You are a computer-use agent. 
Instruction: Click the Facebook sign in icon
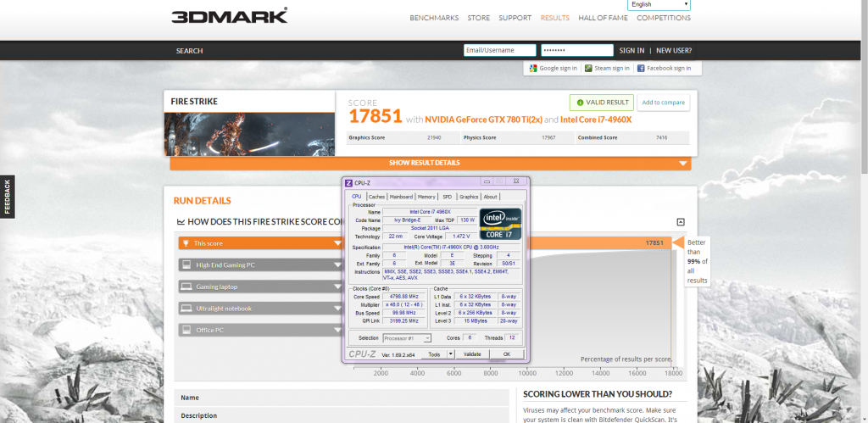click(641, 68)
